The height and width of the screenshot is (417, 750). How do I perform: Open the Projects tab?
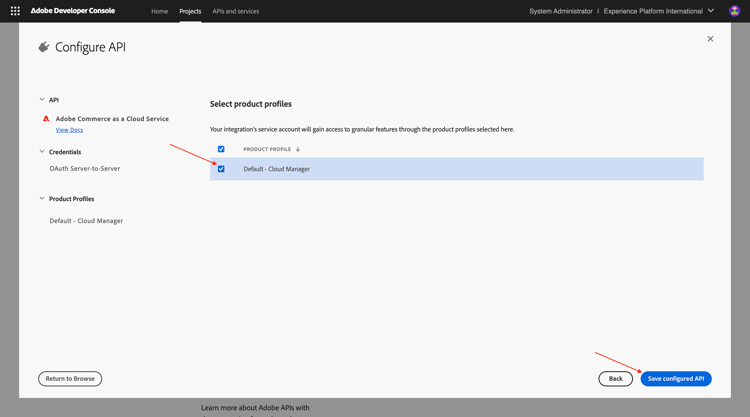190,11
